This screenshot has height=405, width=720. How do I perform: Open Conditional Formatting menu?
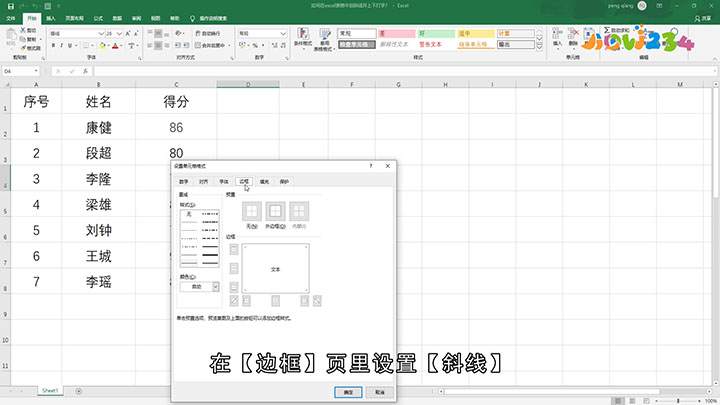point(303,39)
